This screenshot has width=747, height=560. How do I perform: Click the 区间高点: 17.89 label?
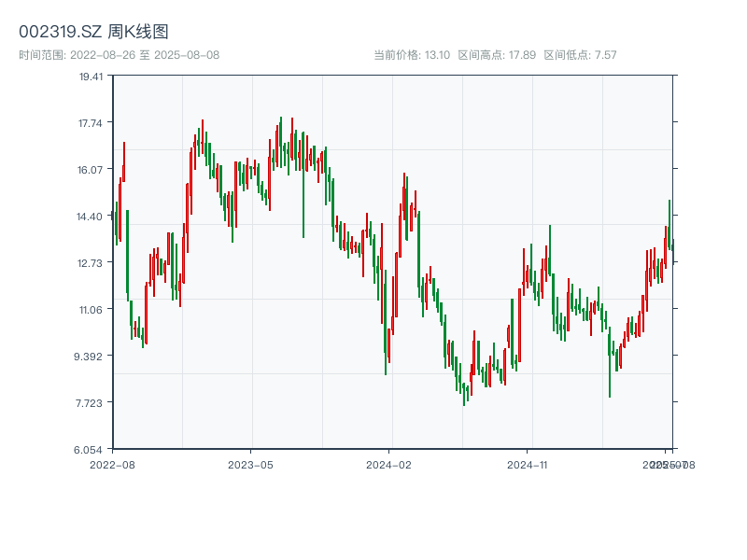497,55
